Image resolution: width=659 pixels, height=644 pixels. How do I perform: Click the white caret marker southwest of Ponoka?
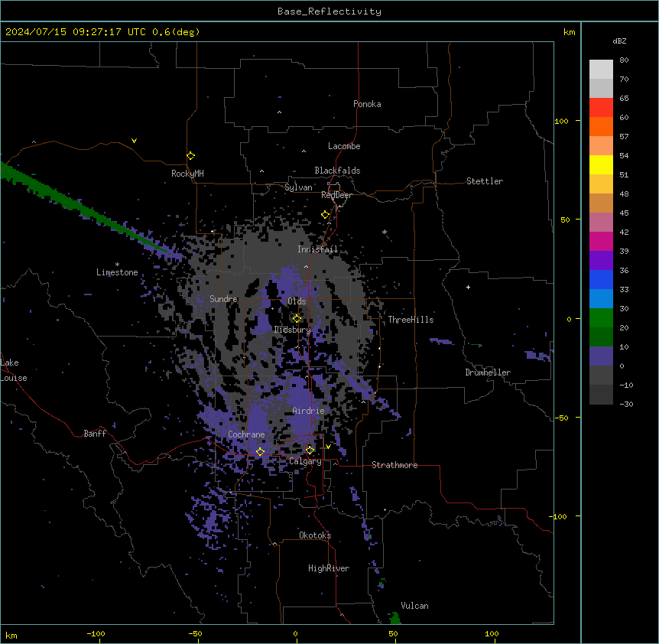coord(279,112)
